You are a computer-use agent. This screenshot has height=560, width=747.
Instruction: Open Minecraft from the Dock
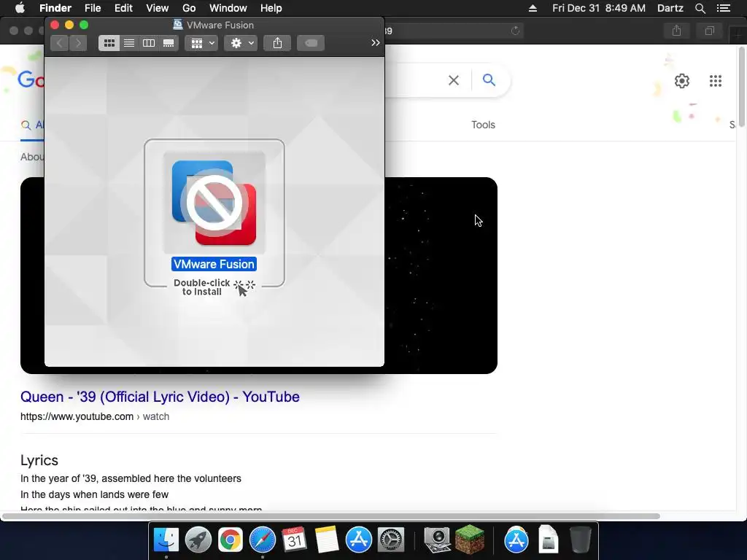[x=470, y=539]
